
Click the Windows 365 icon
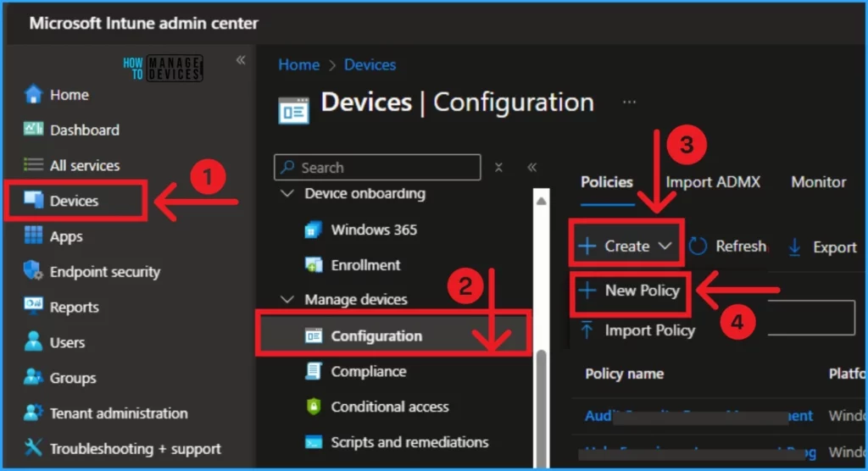point(314,229)
